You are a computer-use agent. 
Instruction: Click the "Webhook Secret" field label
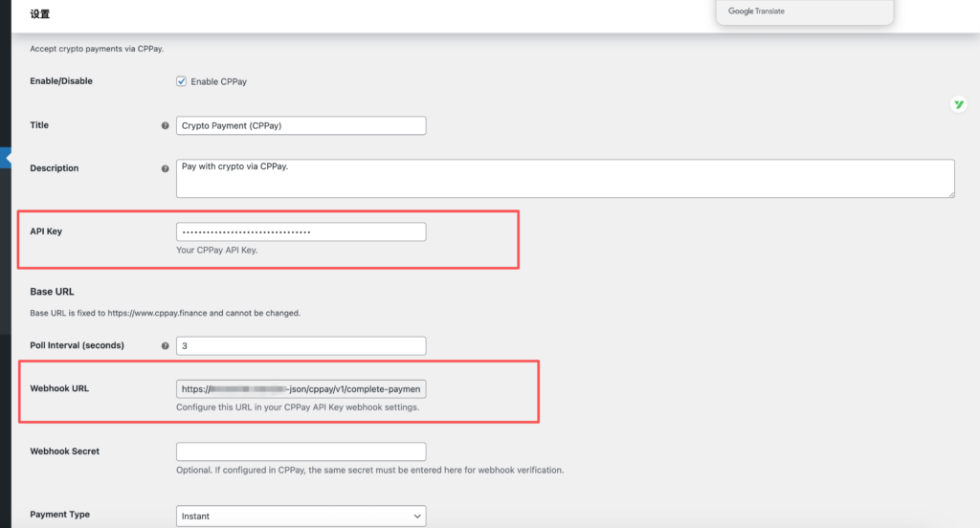pos(64,451)
